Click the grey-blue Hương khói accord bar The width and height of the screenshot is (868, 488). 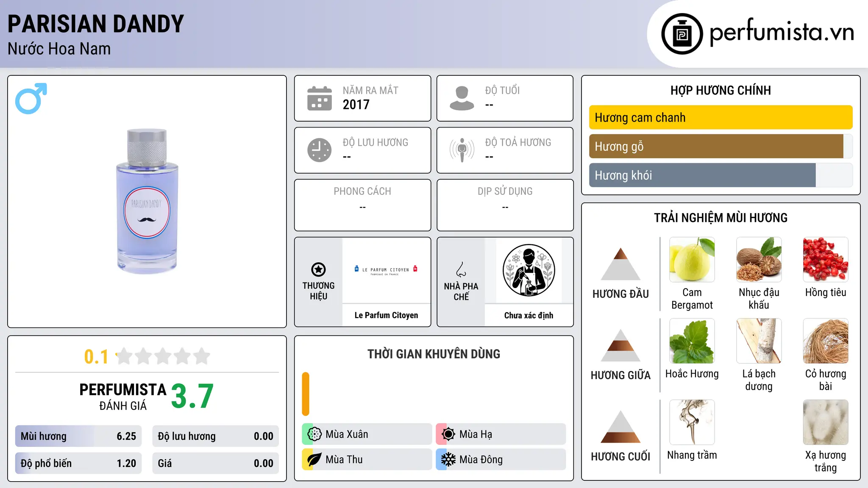click(702, 175)
